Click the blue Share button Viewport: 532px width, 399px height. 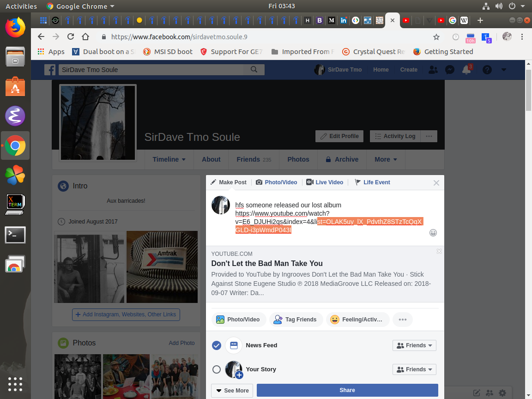(x=347, y=390)
